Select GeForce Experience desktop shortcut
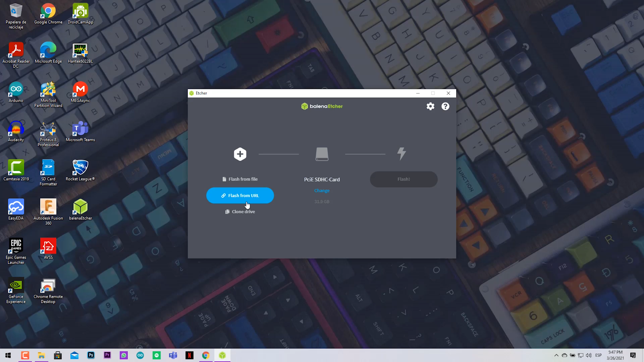The width and height of the screenshot is (644, 362). click(16, 291)
